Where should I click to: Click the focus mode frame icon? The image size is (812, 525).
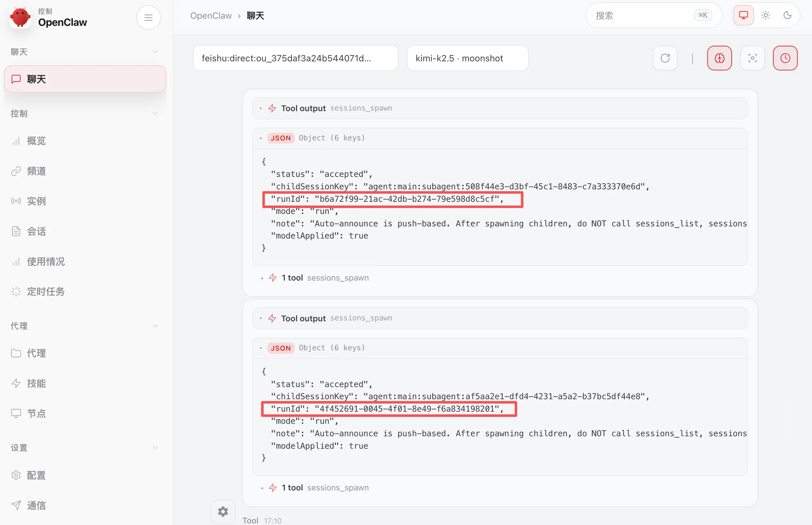pyautogui.click(x=752, y=58)
